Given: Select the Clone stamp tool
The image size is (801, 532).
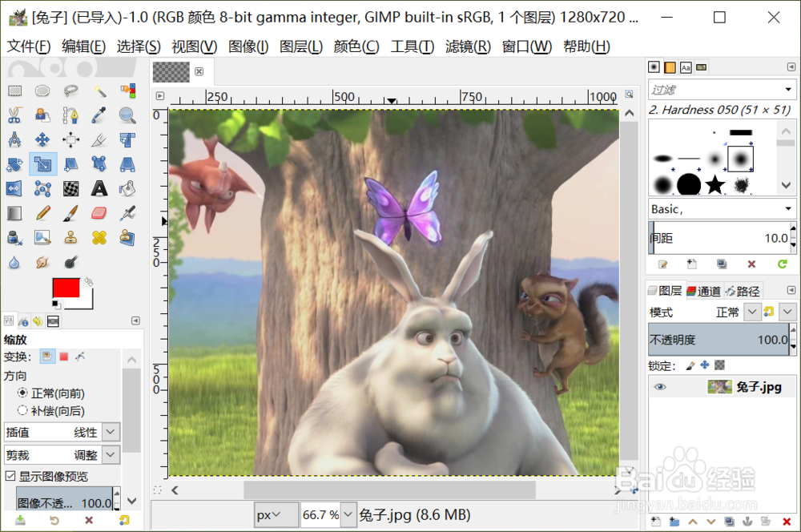Looking at the screenshot, I should pyautogui.click(x=70, y=238).
